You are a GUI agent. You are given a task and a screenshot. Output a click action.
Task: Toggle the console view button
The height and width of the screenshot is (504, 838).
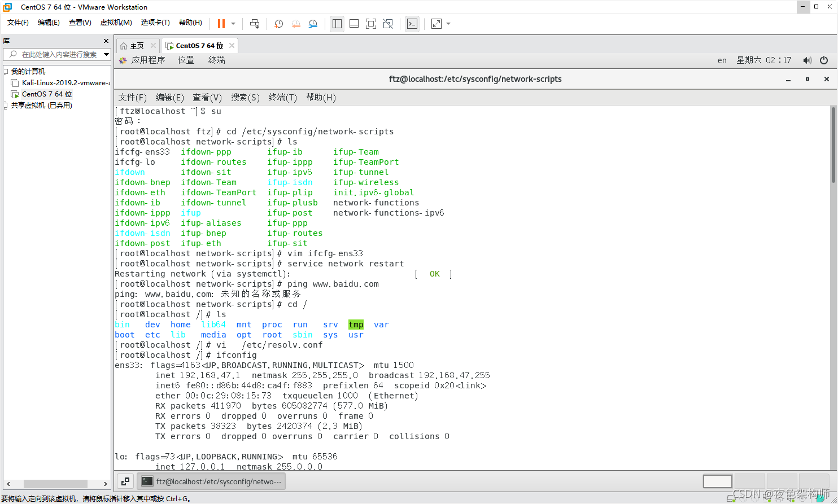point(412,24)
